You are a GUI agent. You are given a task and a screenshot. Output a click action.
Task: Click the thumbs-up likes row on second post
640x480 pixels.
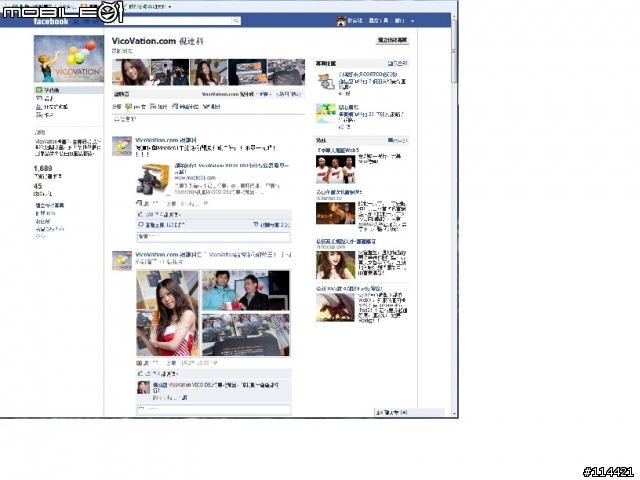tap(213, 374)
